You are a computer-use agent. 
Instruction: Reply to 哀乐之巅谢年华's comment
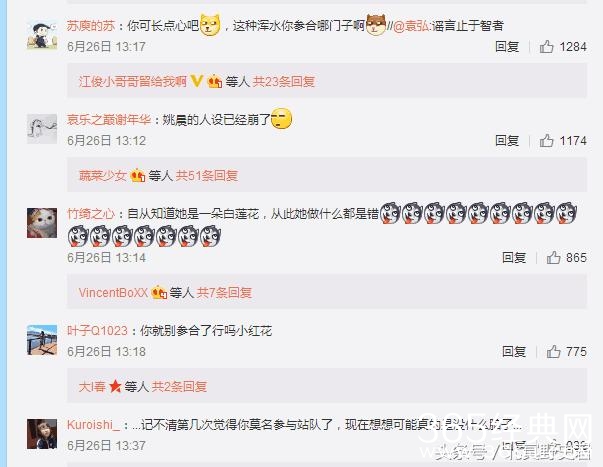coord(507,141)
